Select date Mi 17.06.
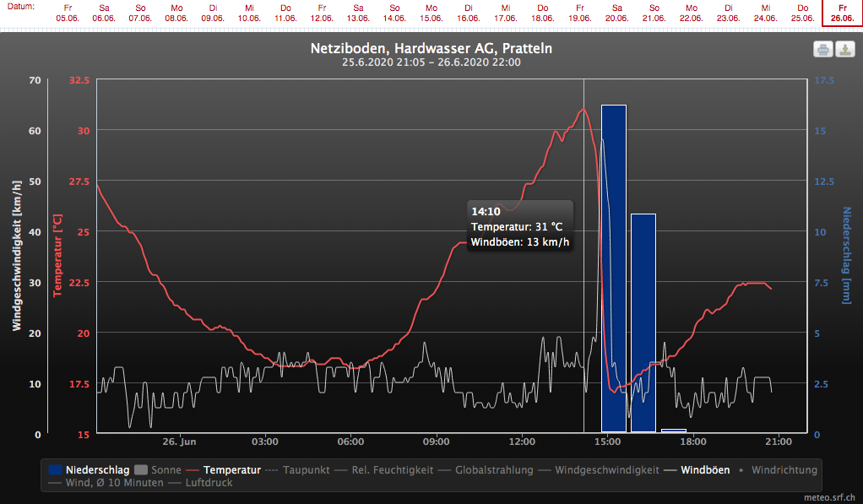This screenshot has height=504, width=863. pos(505,14)
